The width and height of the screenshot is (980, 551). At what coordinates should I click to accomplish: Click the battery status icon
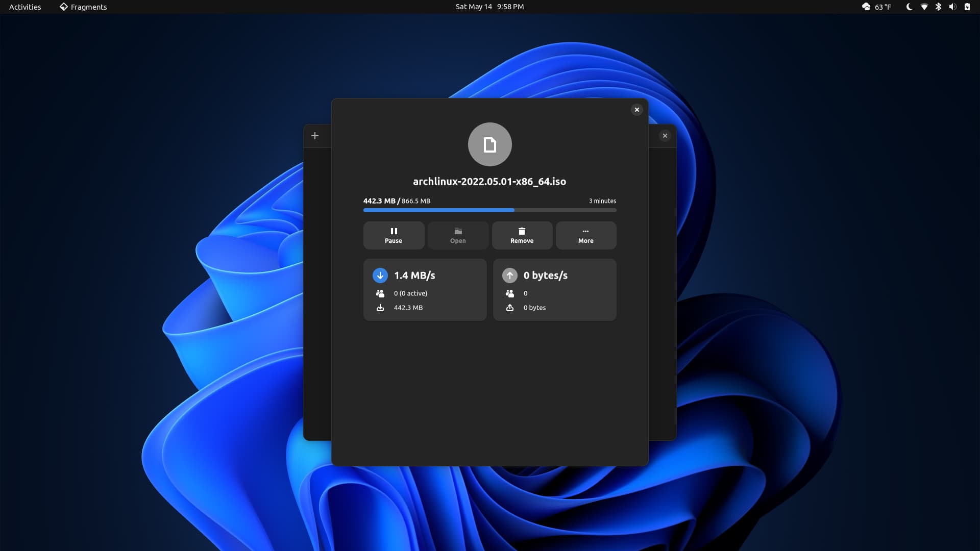[x=967, y=7]
